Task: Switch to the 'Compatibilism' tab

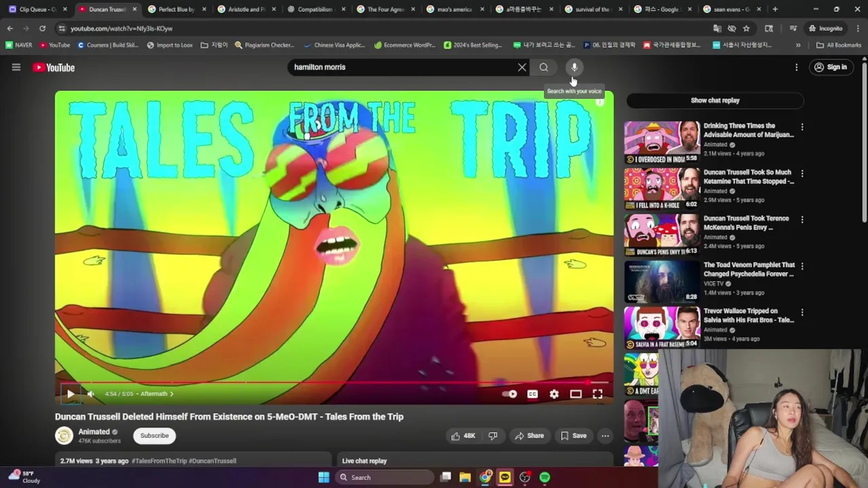Action: click(x=315, y=9)
